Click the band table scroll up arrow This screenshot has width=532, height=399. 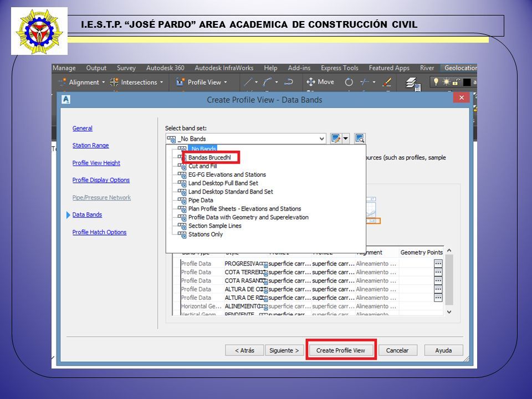click(x=449, y=250)
